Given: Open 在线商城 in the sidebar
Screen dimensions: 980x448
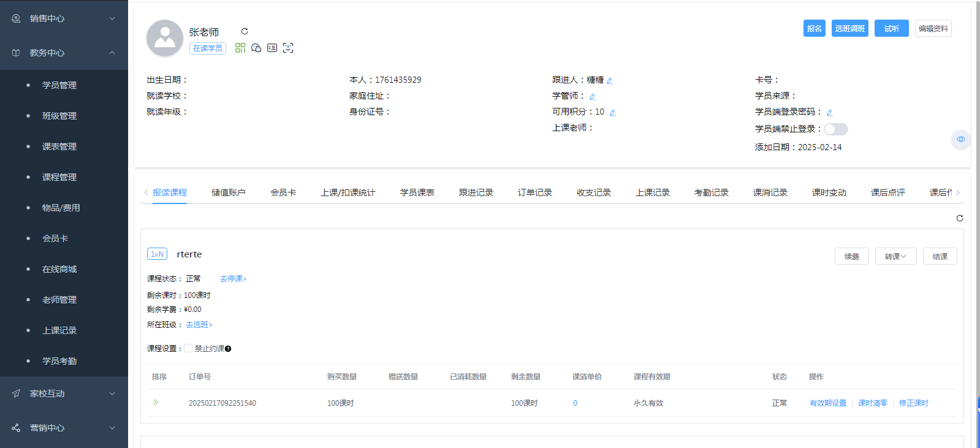Looking at the screenshot, I should point(59,269).
